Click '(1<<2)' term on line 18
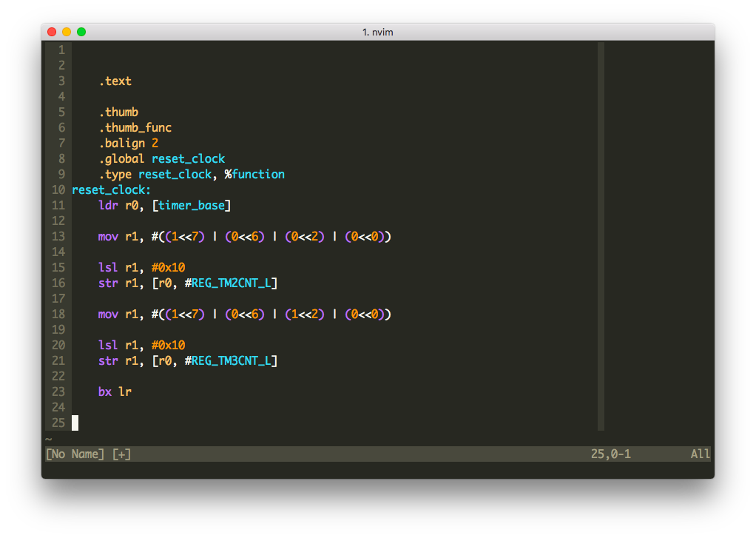Screen dimensions: 756x538 tap(305, 314)
